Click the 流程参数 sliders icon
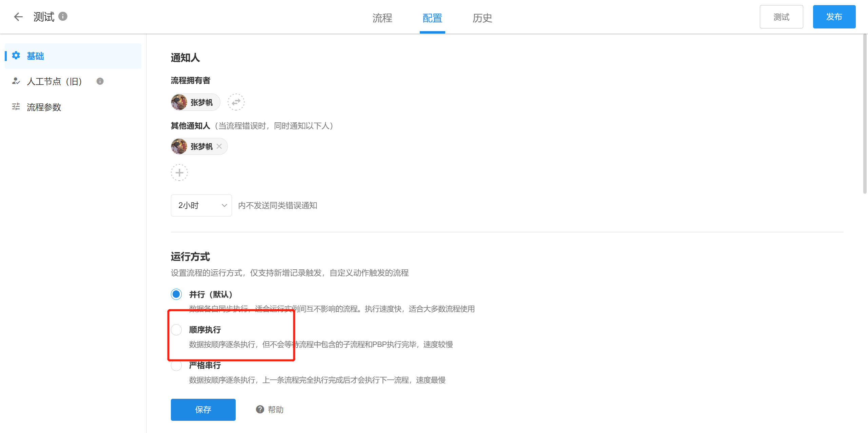This screenshot has height=433, width=868. click(x=16, y=107)
